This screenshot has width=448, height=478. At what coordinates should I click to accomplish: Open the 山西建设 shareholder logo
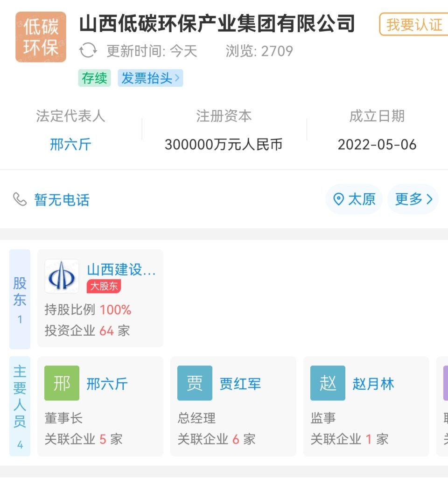62,276
